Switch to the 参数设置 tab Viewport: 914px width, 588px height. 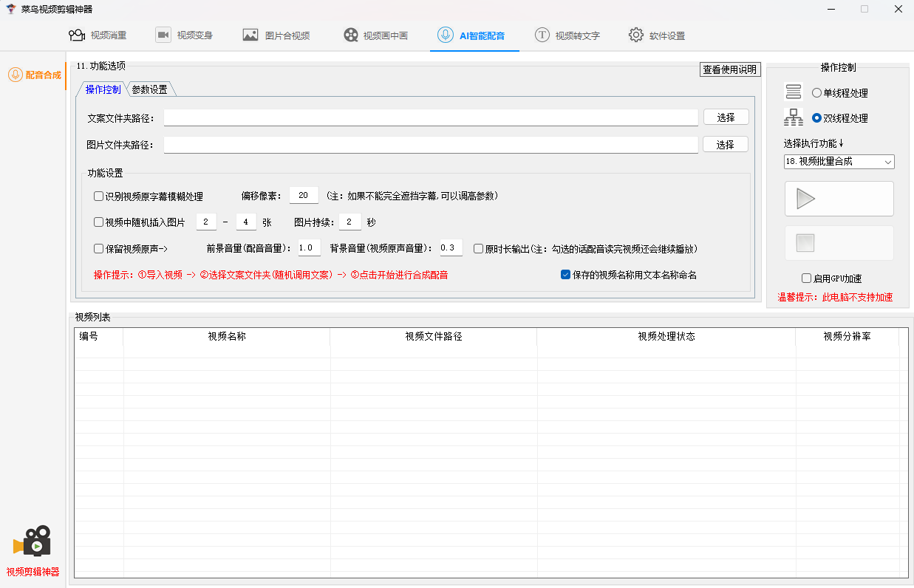pos(150,89)
